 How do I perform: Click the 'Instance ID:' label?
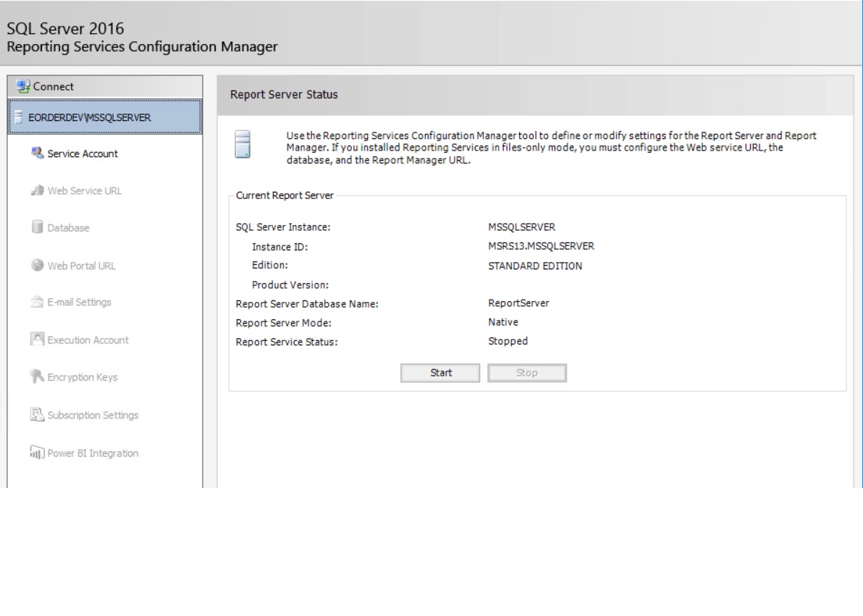click(279, 247)
